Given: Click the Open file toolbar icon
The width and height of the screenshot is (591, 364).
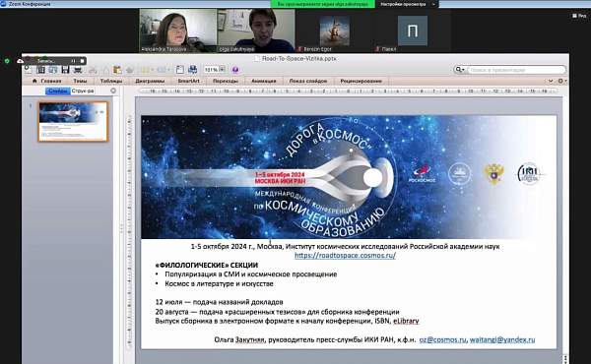Looking at the screenshot, I should (53, 70).
